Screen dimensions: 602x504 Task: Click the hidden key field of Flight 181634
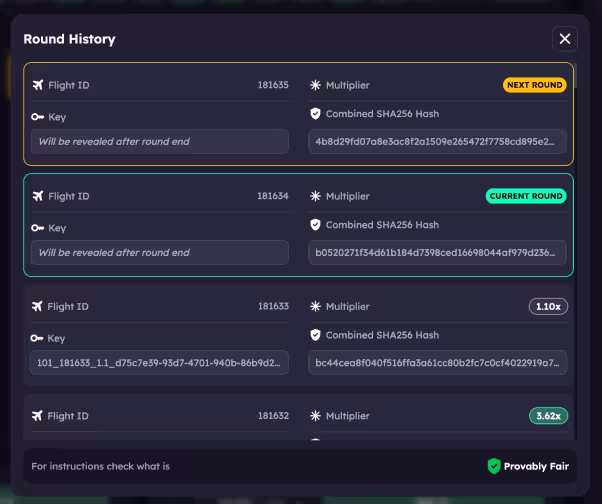pos(160,253)
